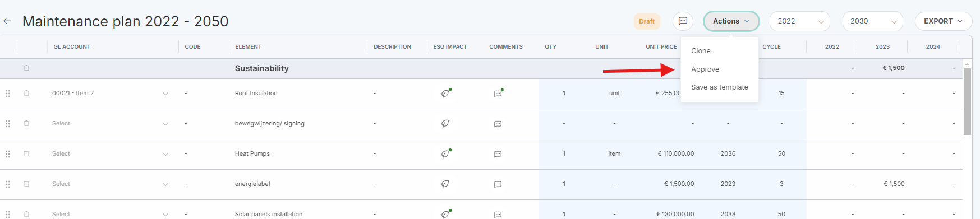Click the UNIT column header
The width and height of the screenshot is (980, 219).
point(602,47)
